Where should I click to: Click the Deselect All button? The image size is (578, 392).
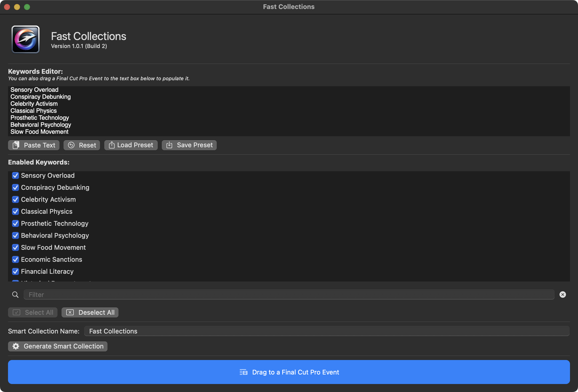[x=90, y=312]
